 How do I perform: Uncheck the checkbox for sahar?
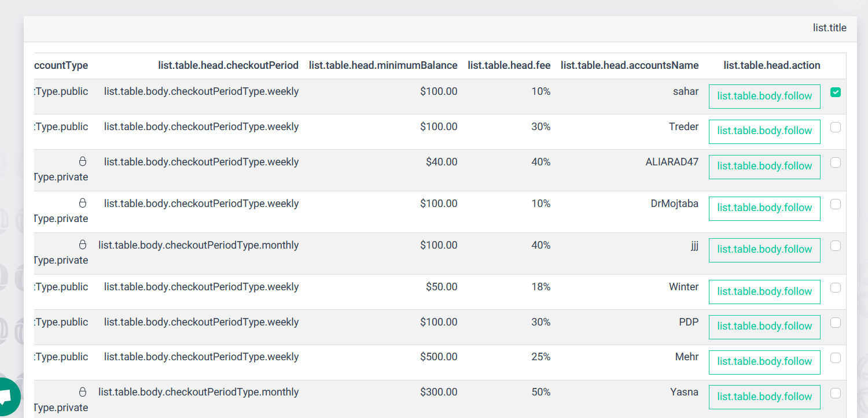click(x=835, y=93)
